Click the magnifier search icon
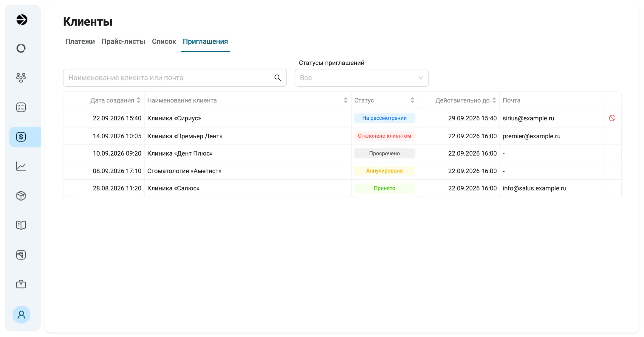The height and width of the screenshot is (337, 644). click(x=278, y=78)
